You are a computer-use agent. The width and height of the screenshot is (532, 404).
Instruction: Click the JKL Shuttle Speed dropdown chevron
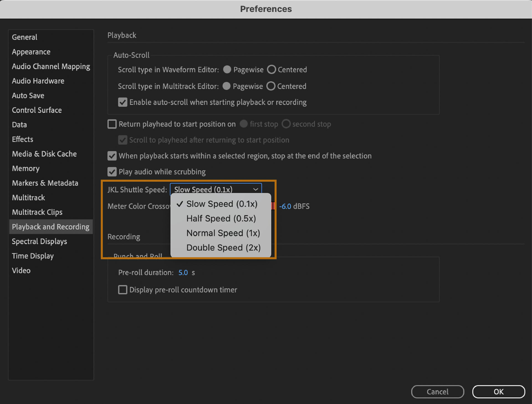255,189
